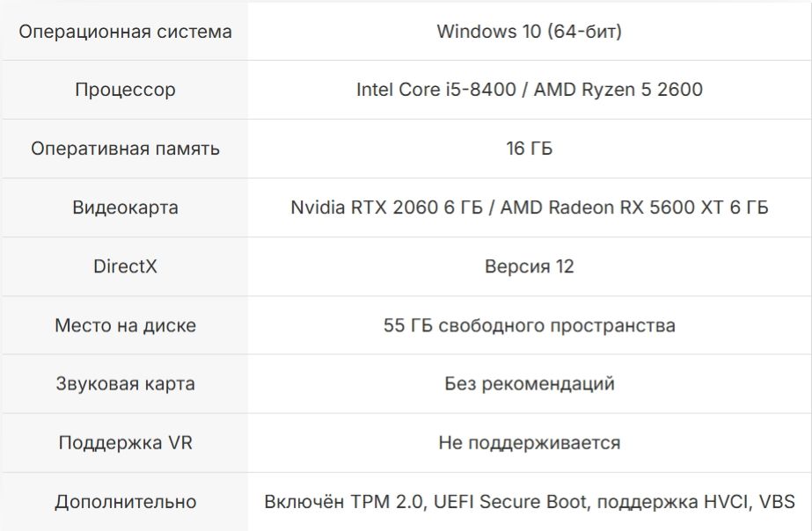Image resolution: width=812 pixels, height=531 pixels.
Task: Click the "Звуковая карта" row label
Action: tap(125, 384)
